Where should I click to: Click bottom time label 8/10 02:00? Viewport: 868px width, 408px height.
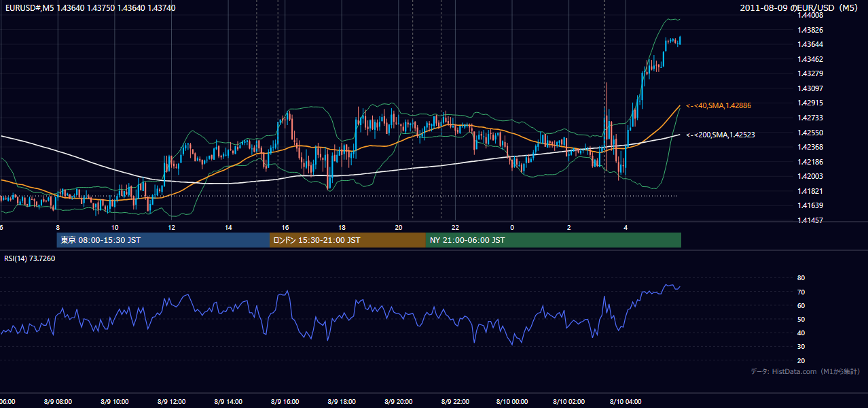coord(569,402)
